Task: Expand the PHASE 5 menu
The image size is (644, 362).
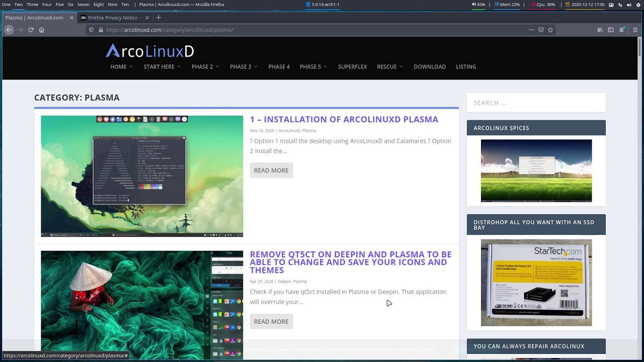Action: pyautogui.click(x=313, y=66)
